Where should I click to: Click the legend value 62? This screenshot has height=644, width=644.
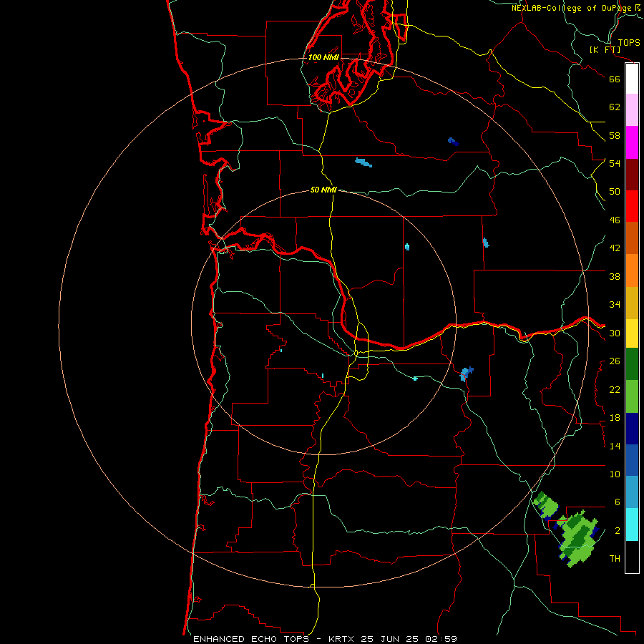(615, 107)
